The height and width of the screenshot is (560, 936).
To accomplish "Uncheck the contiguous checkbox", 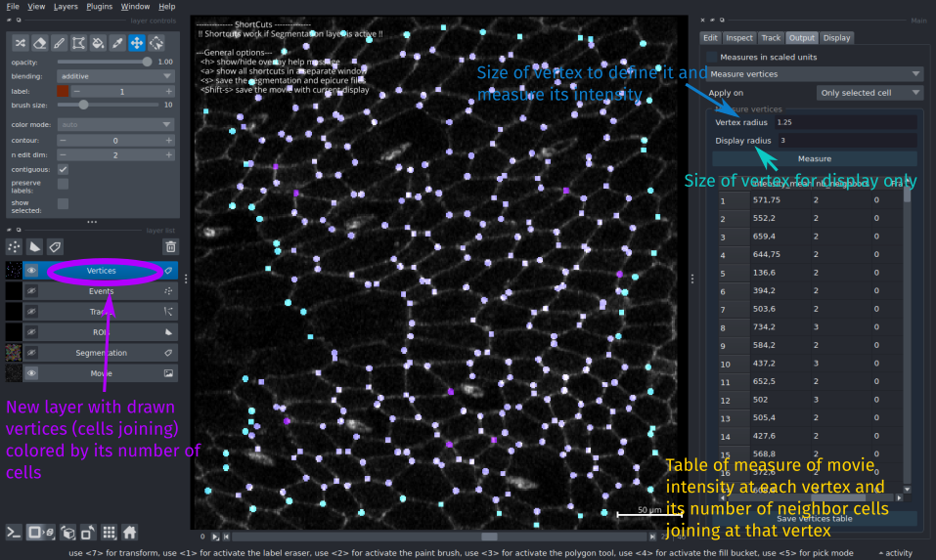I will pyautogui.click(x=63, y=169).
